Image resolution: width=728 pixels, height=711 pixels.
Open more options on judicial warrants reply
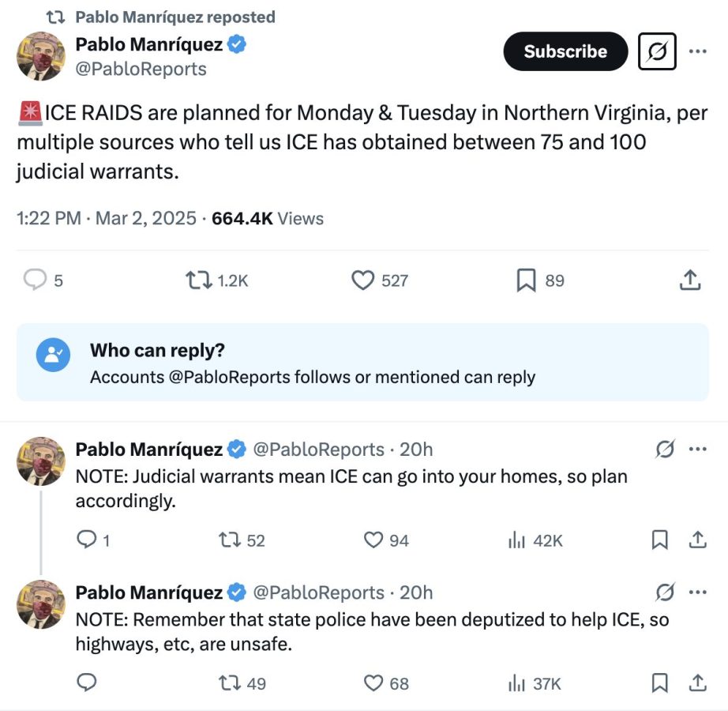pyautogui.click(x=698, y=450)
